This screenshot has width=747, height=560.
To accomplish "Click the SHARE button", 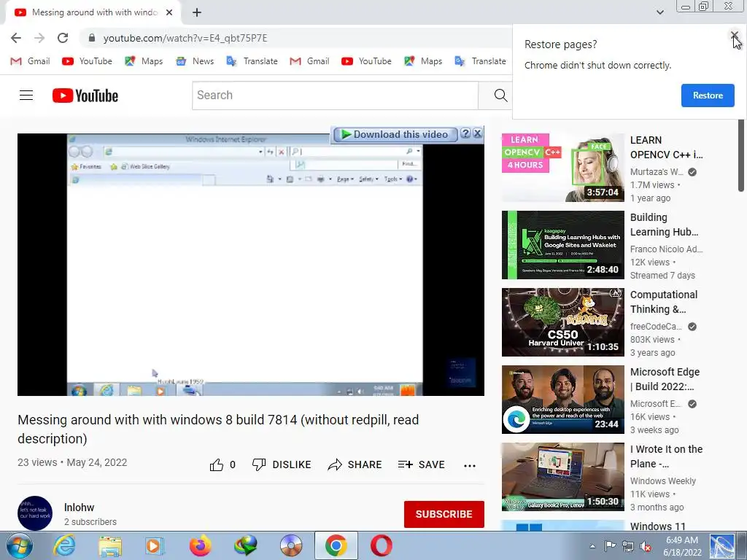I will pos(355,464).
